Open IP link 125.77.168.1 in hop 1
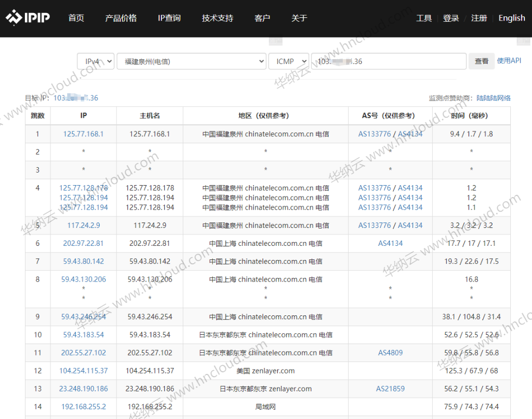Viewport: 532px width, 419px height. [x=84, y=134]
